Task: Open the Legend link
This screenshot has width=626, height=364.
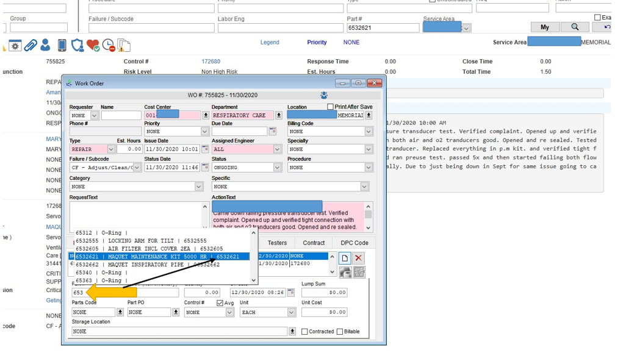Action: click(x=270, y=42)
